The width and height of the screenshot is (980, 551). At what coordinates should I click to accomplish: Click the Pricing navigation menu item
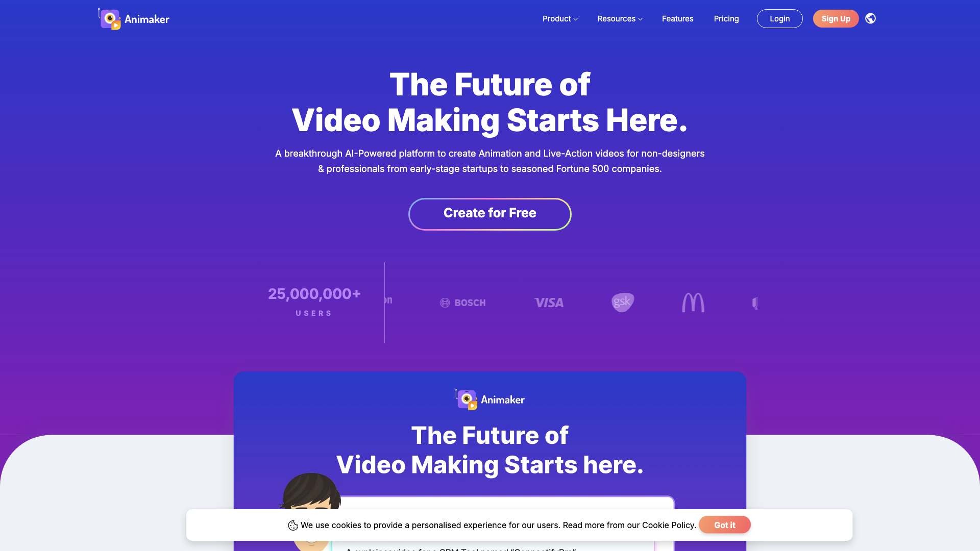(726, 18)
